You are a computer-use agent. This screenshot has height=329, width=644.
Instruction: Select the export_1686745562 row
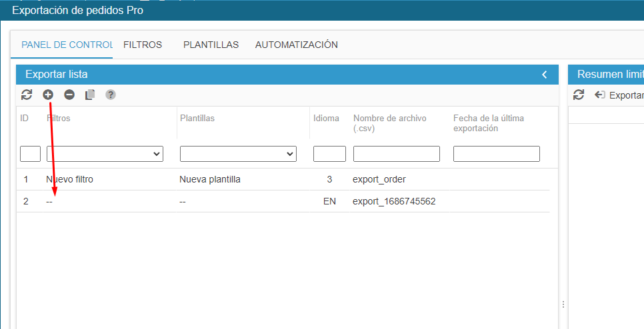pos(393,201)
